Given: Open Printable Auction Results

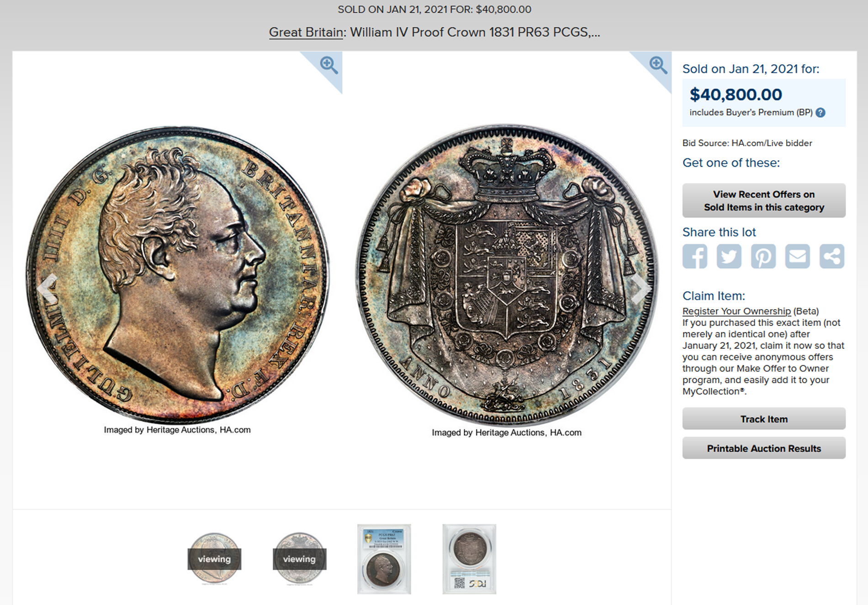Looking at the screenshot, I should (764, 448).
